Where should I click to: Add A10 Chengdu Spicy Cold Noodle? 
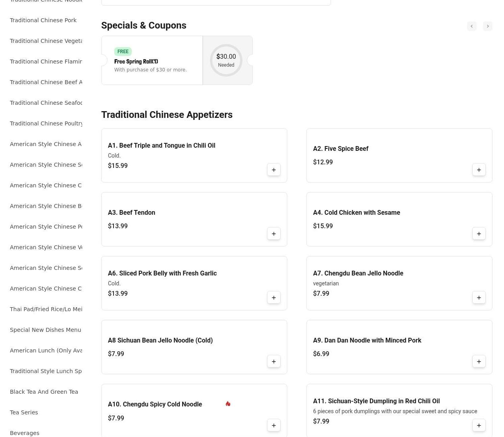coord(274,425)
